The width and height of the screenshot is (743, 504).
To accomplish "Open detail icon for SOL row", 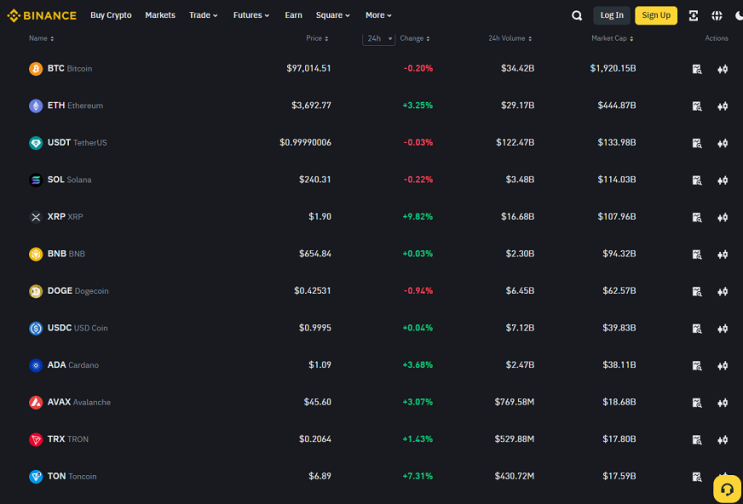I will tap(697, 180).
